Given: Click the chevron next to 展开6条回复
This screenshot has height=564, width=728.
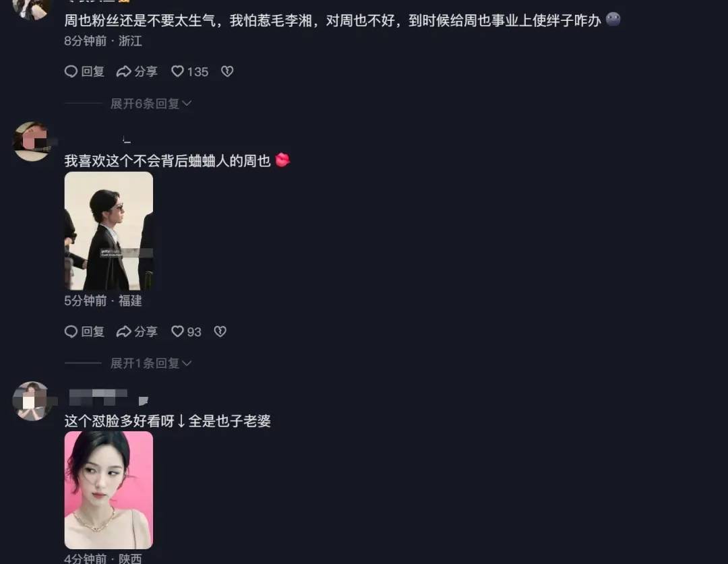Looking at the screenshot, I should click(187, 104).
